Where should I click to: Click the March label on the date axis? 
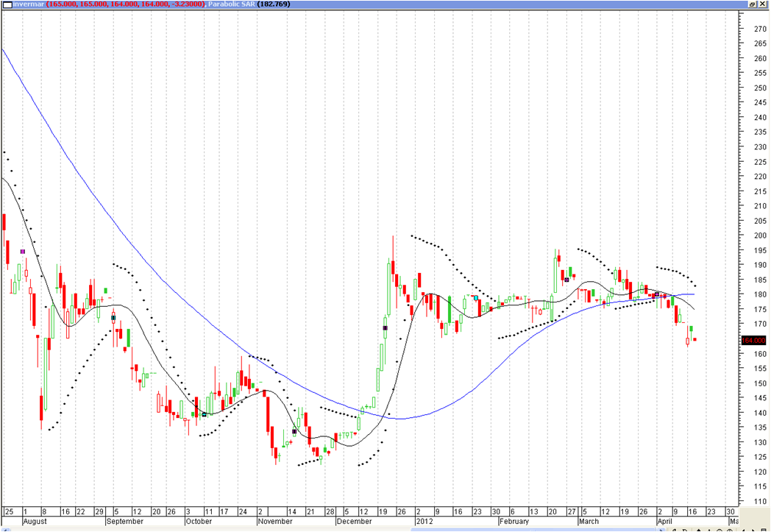pyautogui.click(x=589, y=521)
